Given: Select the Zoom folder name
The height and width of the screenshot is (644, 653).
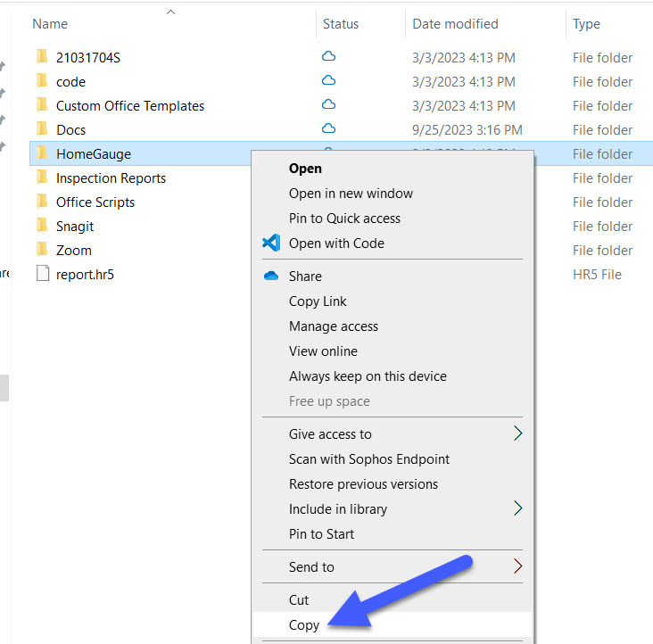Looking at the screenshot, I should pos(74,251).
